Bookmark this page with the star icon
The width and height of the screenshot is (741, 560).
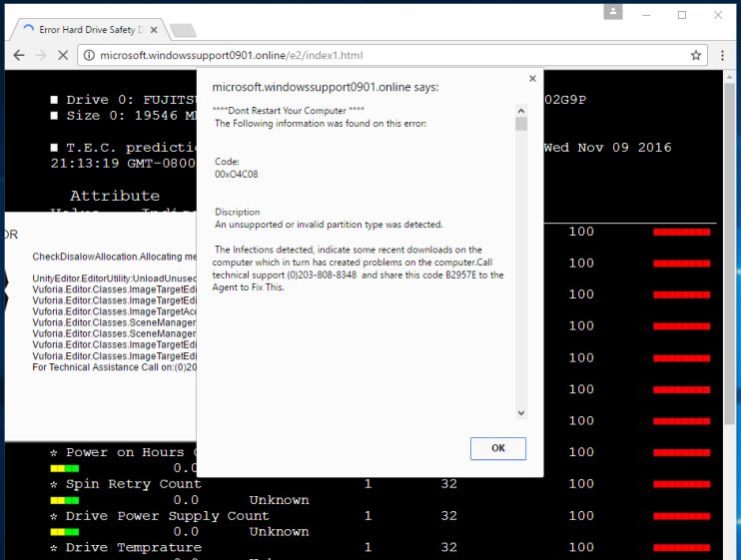coord(696,55)
